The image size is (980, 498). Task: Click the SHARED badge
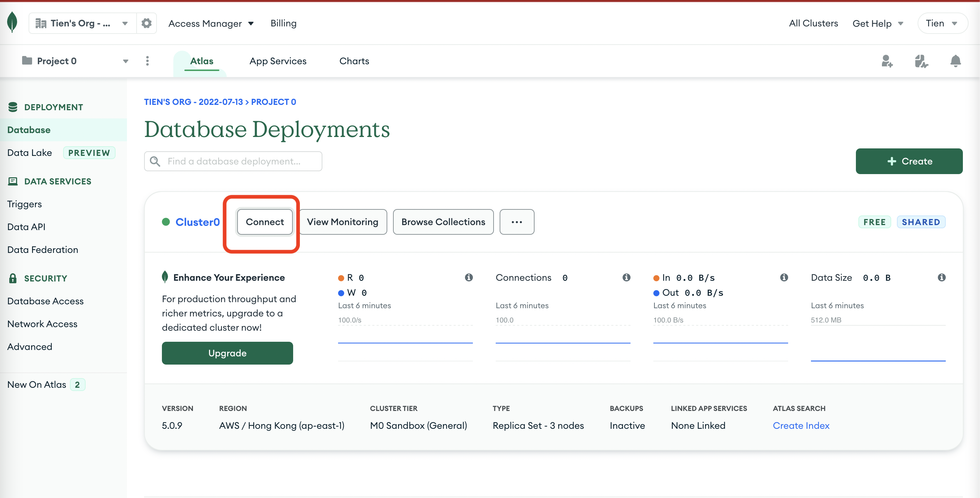coord(921,222)
